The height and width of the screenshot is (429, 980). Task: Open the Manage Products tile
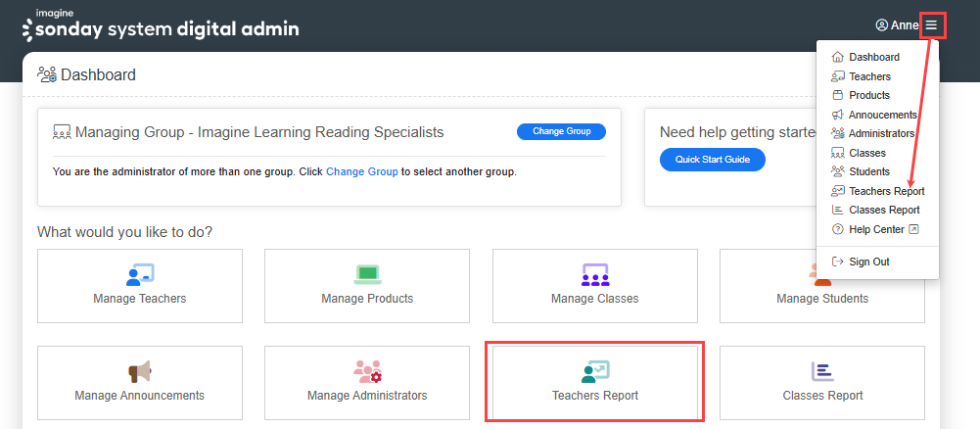[x=367, y=286]
